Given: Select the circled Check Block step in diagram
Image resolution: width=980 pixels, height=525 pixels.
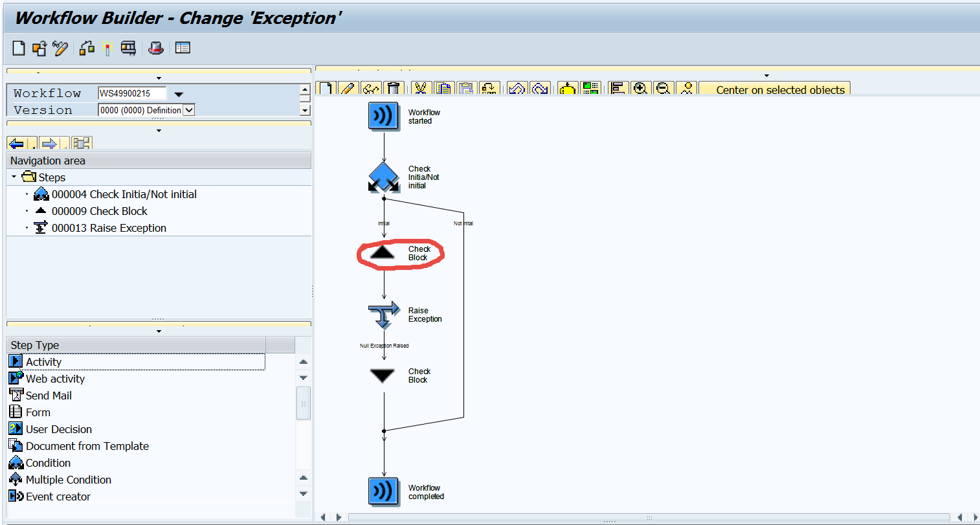Looking at the screenshot, I should tap(383, 253).
